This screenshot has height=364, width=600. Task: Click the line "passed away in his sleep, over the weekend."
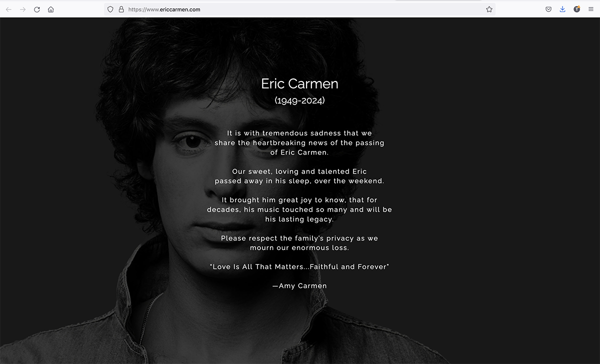click(x=299, y=181)
